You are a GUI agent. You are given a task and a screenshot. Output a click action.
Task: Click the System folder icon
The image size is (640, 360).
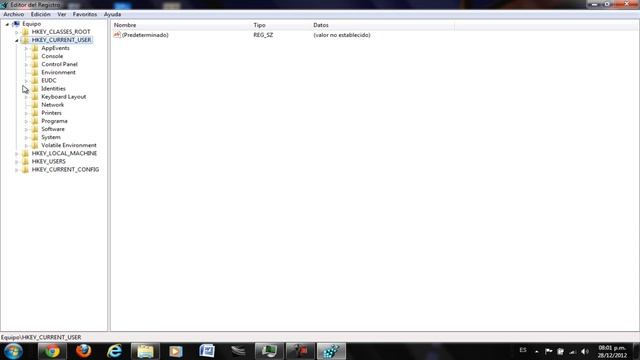click(x=35, y=137)
